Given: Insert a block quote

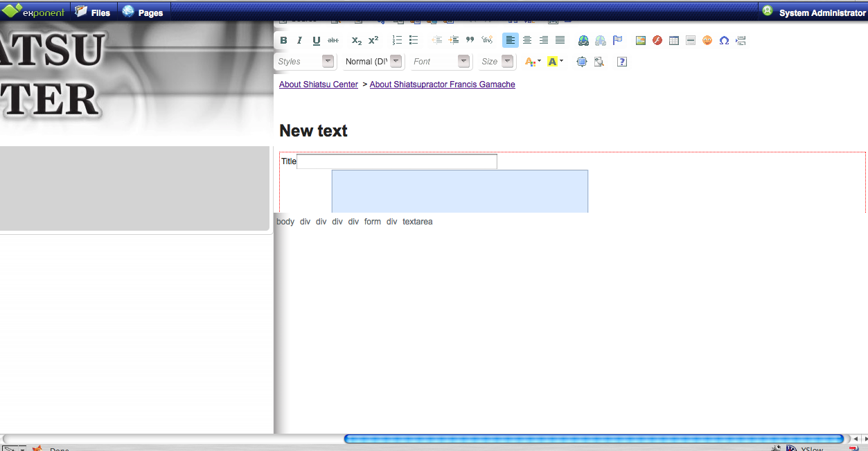Looking at the screenshot, I should (x=470, y=40).
